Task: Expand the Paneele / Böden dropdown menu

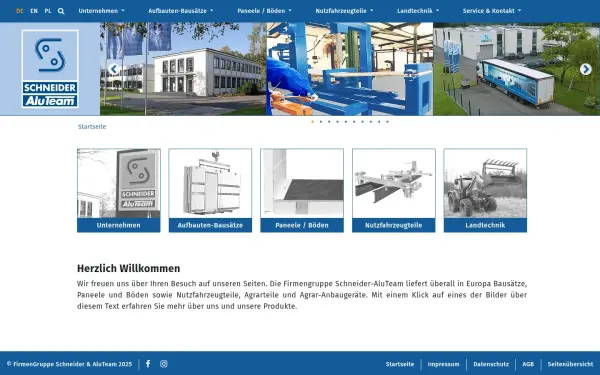Action: (x=264, y=11)
